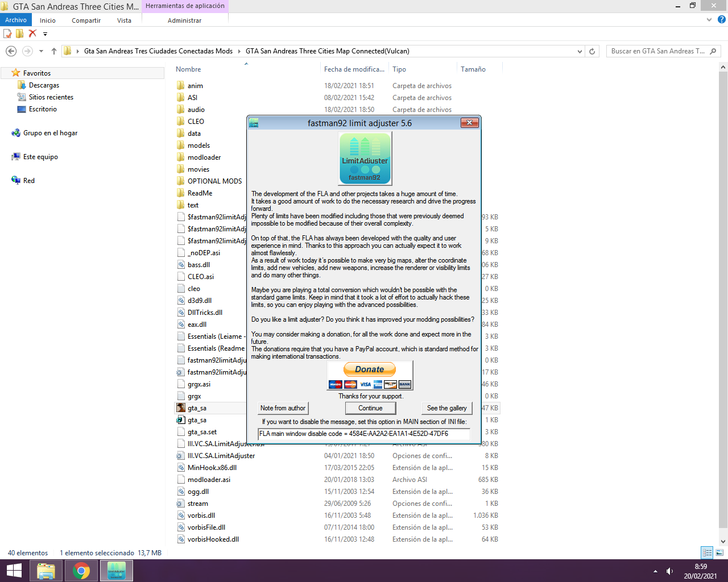
Task: Select the CLEO folder icon
Action: click(181, 122)
